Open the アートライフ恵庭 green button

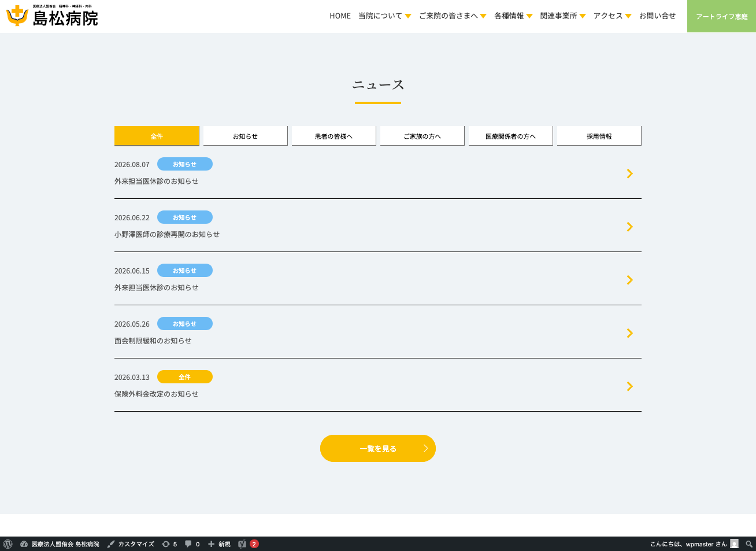click(721, 16)
